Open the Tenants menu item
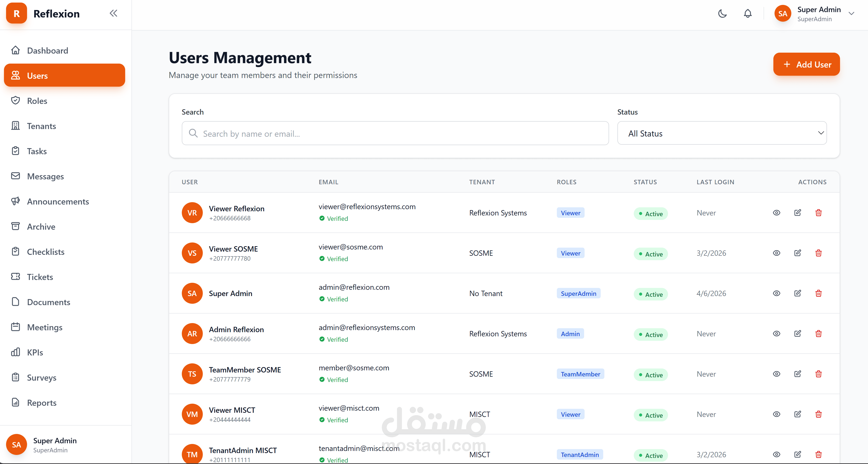The image size is (868, 464). pos(41,126)
